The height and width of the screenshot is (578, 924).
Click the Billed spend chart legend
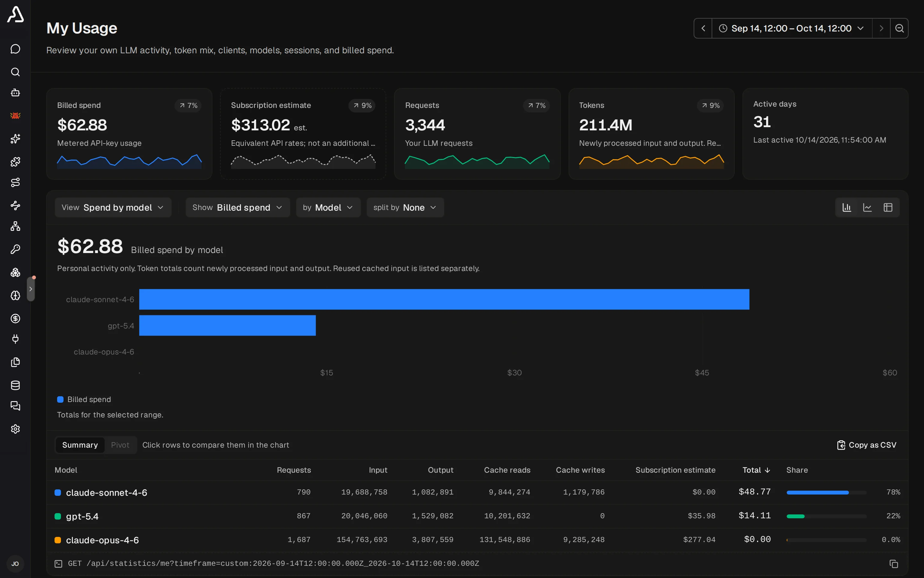[x=84, y=399]
